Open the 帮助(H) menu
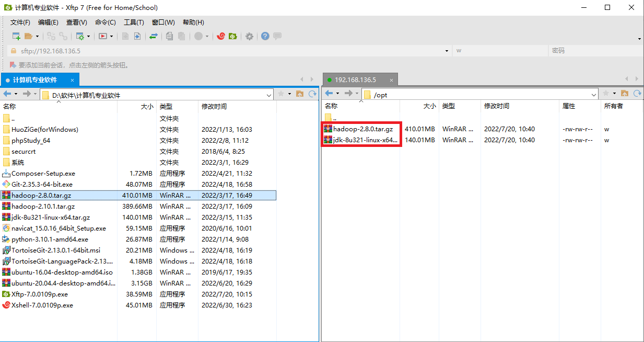The image size is (644, 342). pos(193,22)
